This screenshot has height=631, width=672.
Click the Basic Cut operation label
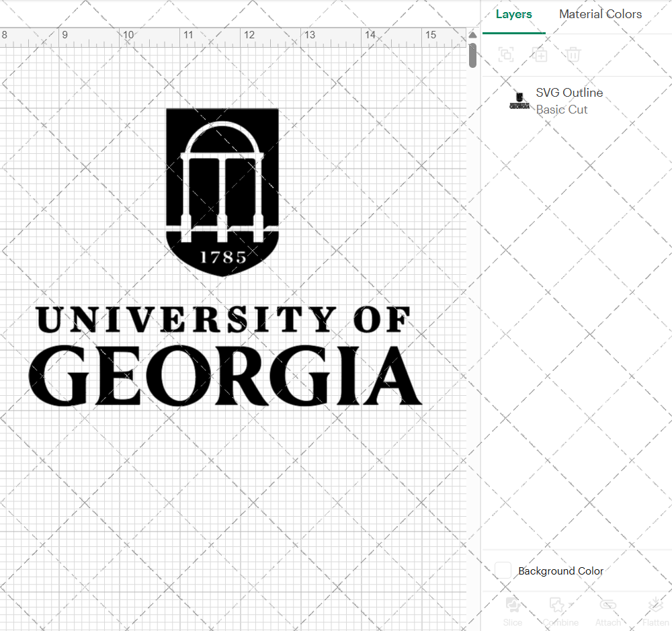point(561,110)
